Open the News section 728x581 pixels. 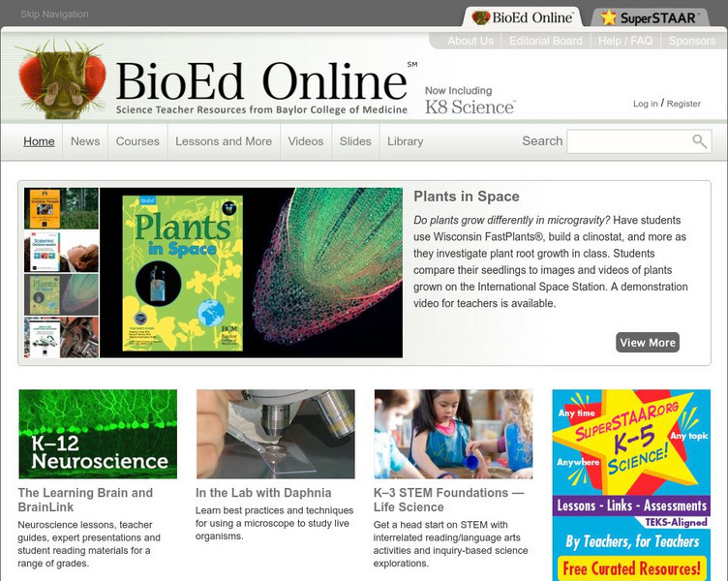click(x=85, y=141)
